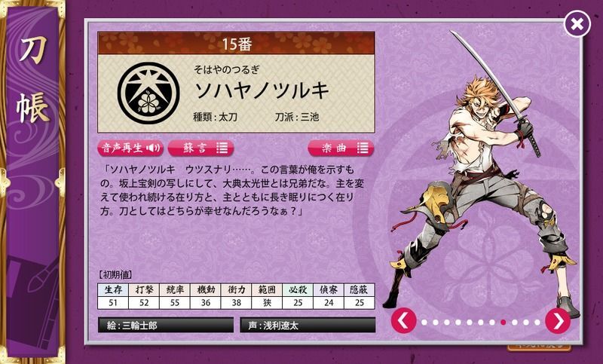Image resolution: width=603 pixels, height=364 pixels.
Task: Close the sword detail popup
Action: point(577,24)
